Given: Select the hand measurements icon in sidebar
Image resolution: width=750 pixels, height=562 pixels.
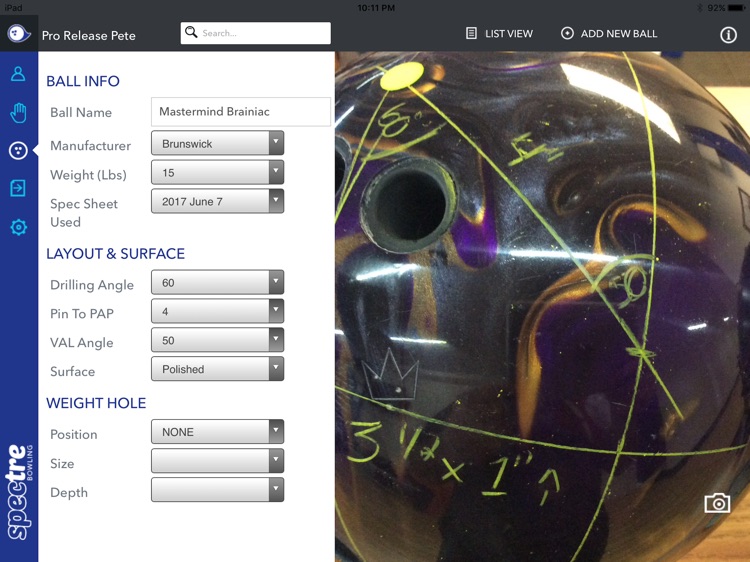Looking at the screenshot, I should click(x=18, y=113).
